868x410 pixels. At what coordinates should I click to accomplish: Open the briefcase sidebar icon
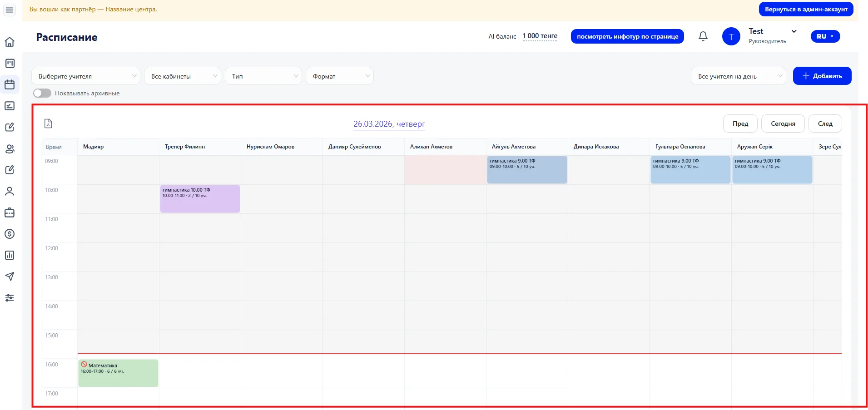click(x=10, y=212)
